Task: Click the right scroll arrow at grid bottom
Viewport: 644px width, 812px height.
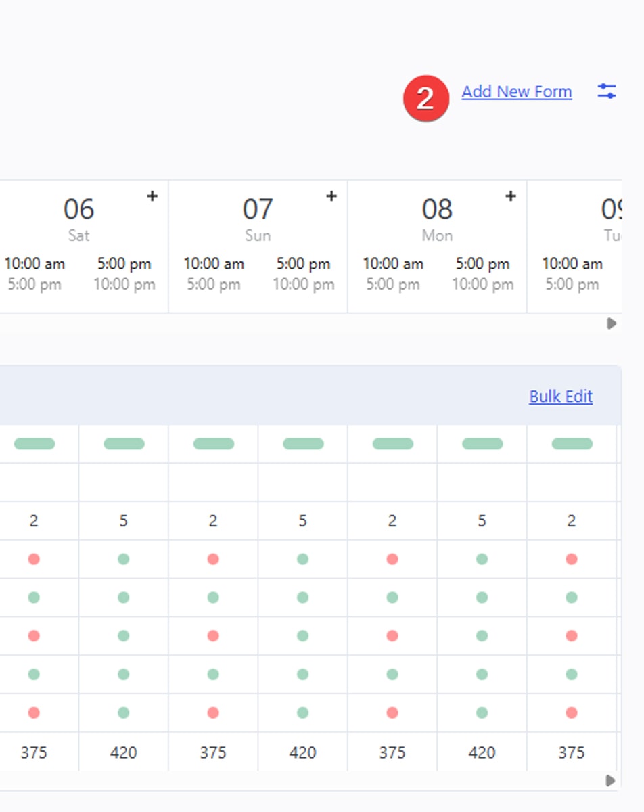Action: click(610, 780)
